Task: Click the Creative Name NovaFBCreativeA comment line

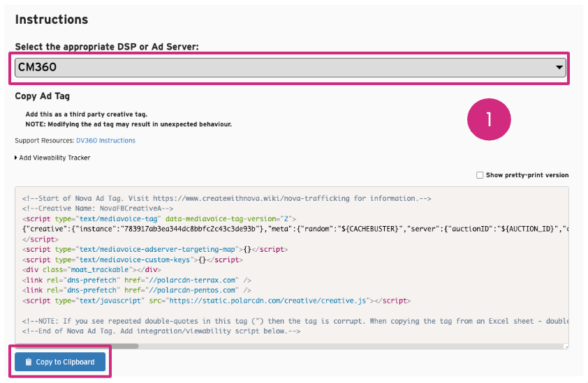Action: point(98,209)
